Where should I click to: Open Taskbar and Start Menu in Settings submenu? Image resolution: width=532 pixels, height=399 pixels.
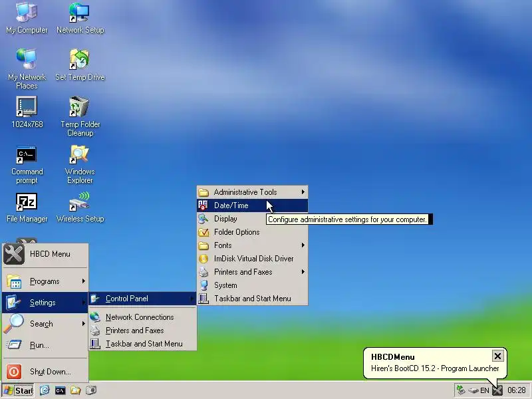[x=142, y=344]
